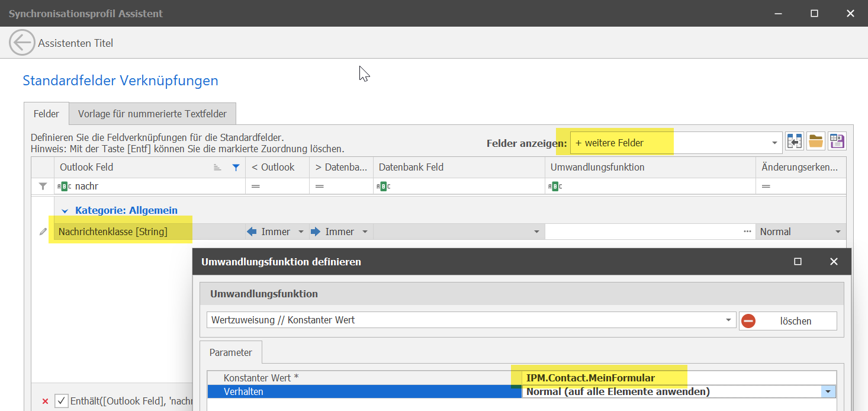
Task: Switch to the Felder tab
Action: 46,114
